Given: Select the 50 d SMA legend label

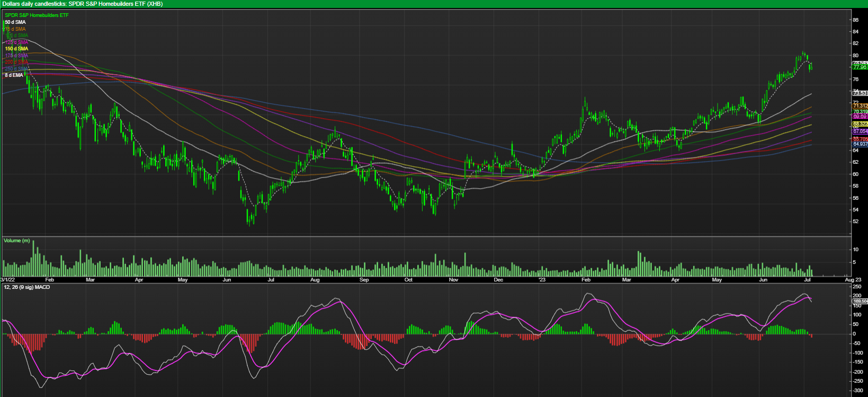Looking at the screenshot, I should 15,22.
